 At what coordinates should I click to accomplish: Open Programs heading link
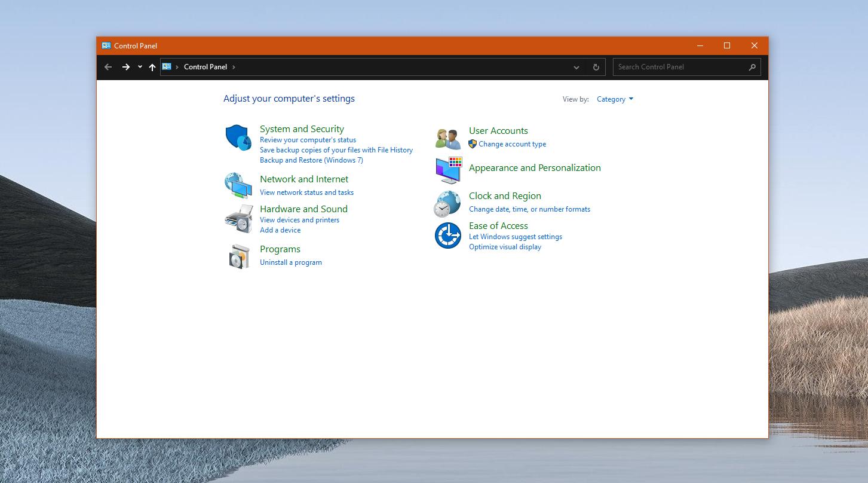(x=280, y=249)
